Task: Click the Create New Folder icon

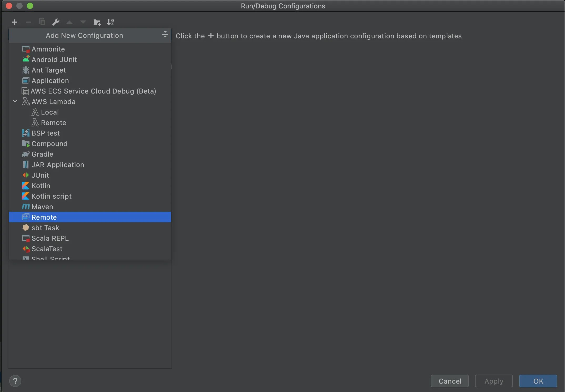Action: click(x=97, y=22)
